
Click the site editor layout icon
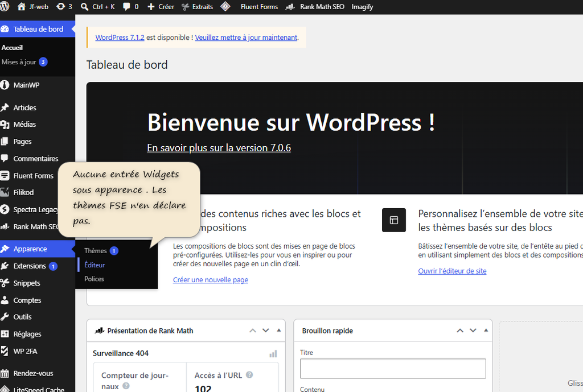394,220
